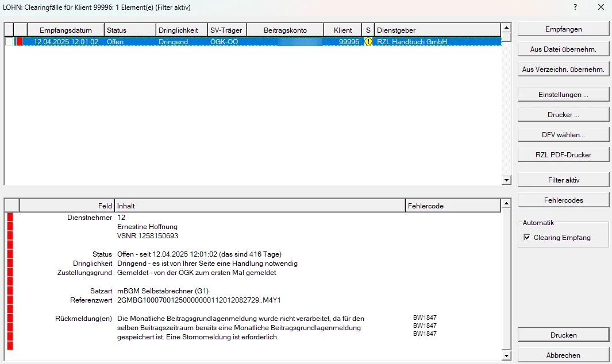Click the Inhalt column header in the detail pane
This screenshot has width=612, height=364.
260,206
